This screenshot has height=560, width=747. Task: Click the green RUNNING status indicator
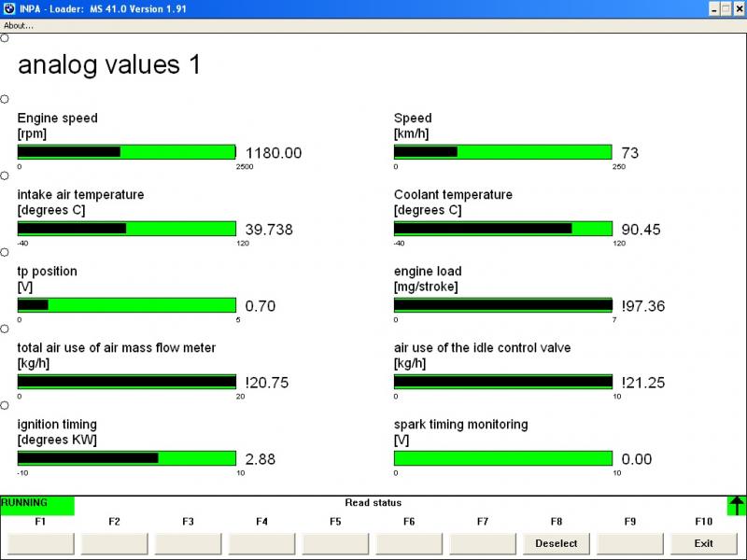(x=36, y=504)
